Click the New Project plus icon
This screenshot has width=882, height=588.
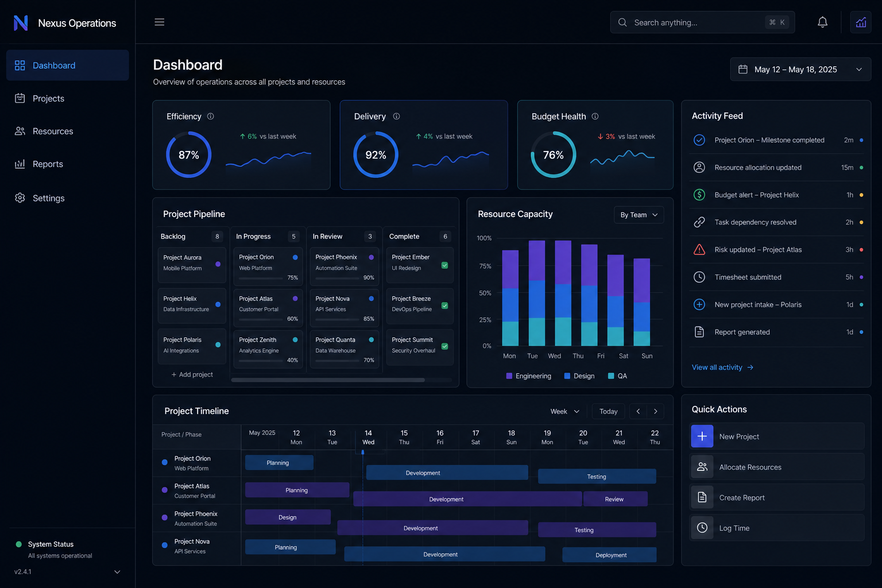(702, 436)
